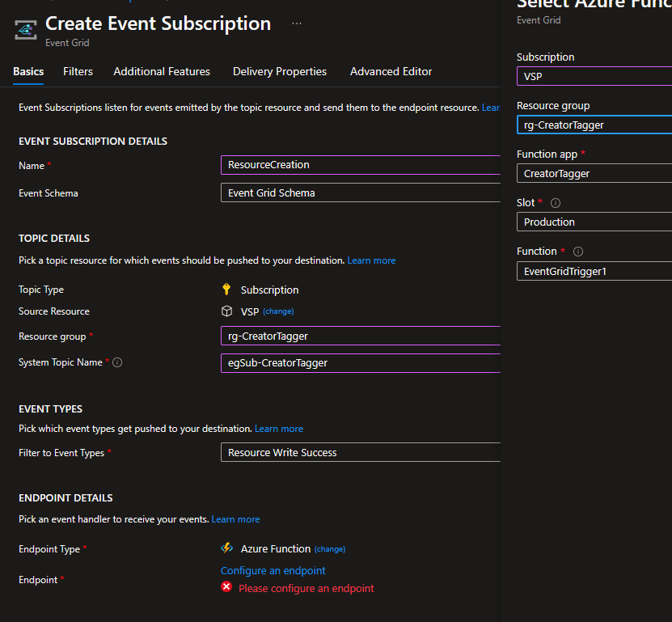This screenshot has height=622, width=672.
Task: Expand the Function app dropdown showing CreatorTagger
Action: pos(594,173)
